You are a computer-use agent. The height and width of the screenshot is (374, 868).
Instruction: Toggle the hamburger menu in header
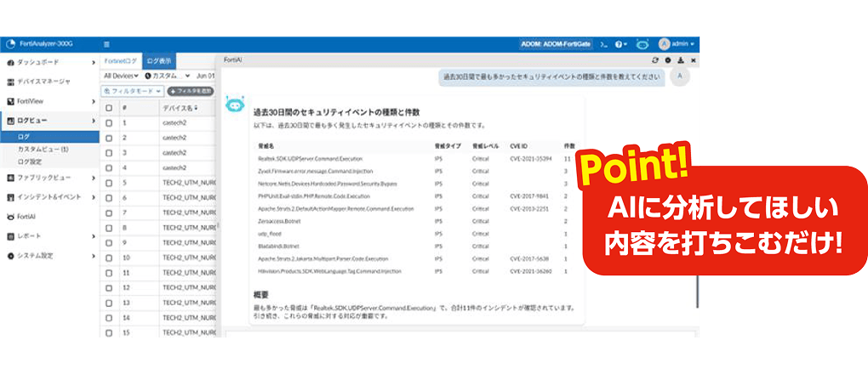click(x=107, y=44)
